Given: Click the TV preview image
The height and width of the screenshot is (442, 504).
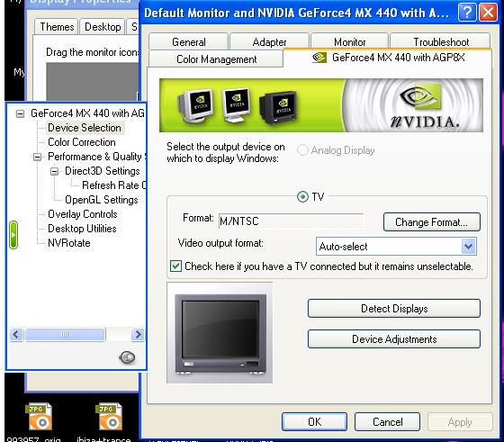Looking at the screenshot, I should [x=220, y=333].
